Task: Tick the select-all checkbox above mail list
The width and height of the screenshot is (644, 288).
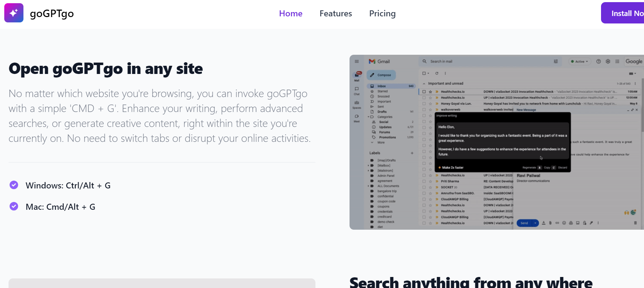Action: [x=424, y=73]
